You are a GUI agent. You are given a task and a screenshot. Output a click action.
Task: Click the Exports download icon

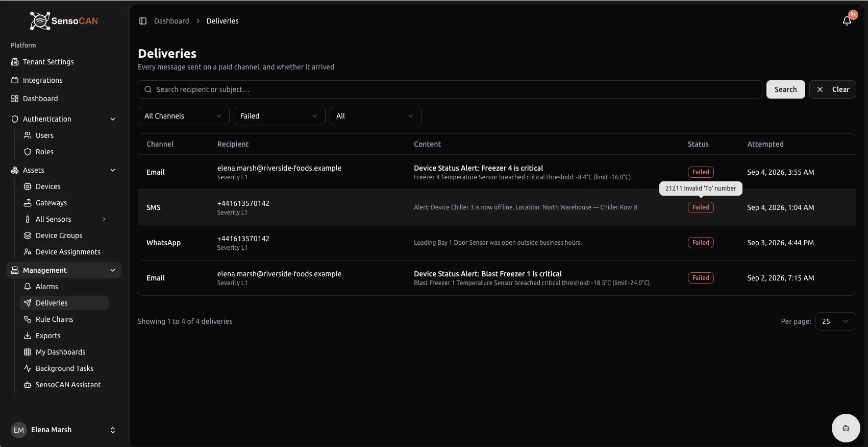(28, 336)
